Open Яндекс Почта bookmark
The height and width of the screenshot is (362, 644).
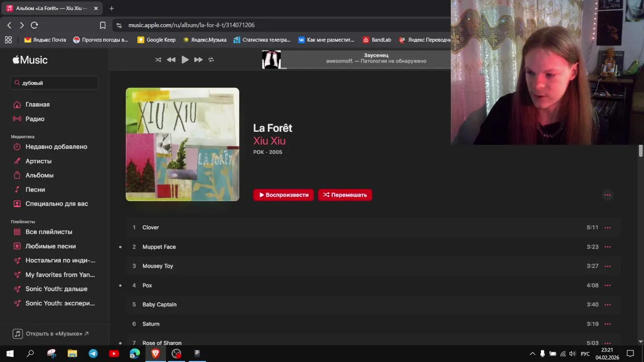45,40
